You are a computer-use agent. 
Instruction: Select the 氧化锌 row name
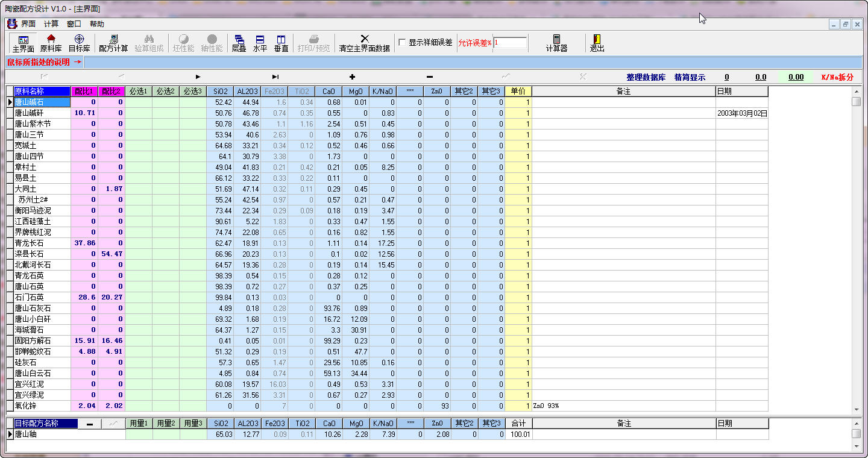tap(42, 406)
